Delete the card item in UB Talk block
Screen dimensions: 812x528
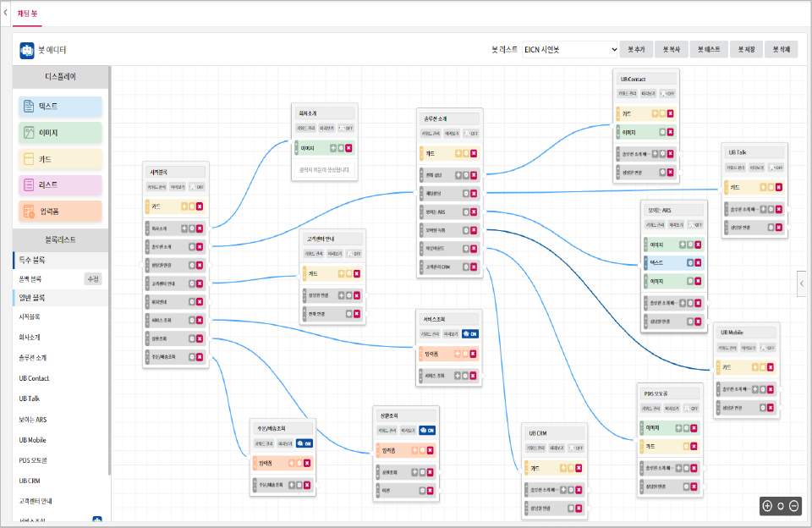click(779, 187)
